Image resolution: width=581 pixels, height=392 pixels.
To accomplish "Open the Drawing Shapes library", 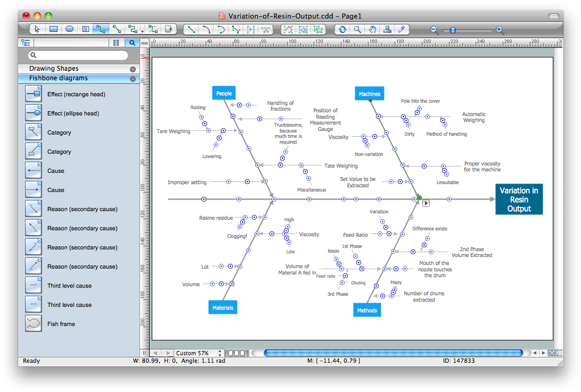I will pyautogui.click(x=54, y=69).
